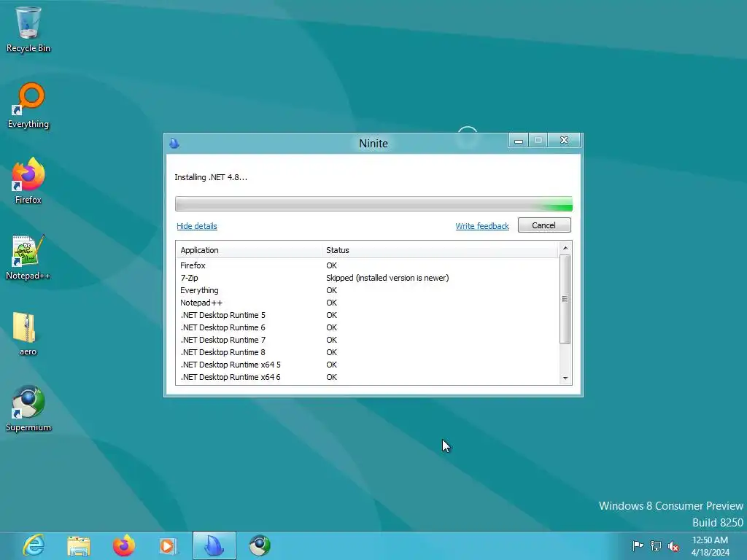Click the 'Skipped (installed version is newer)' status
Screen dimensions: 747x560
click(387, 278)
